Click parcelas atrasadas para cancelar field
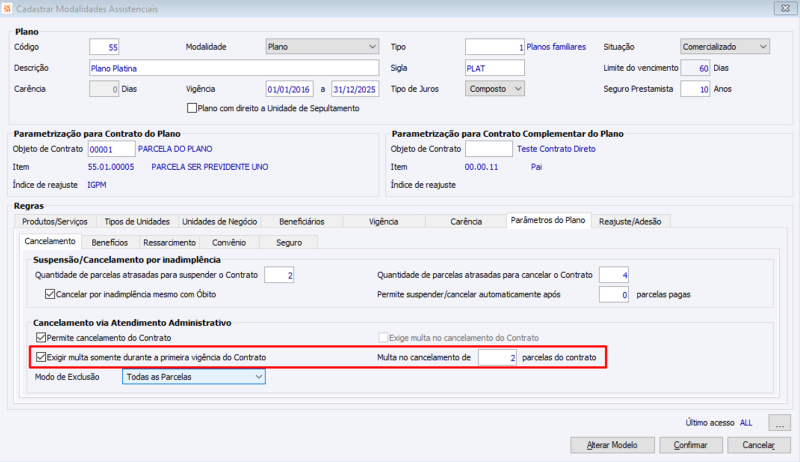800x462 pixels. [x=614, y=275]
